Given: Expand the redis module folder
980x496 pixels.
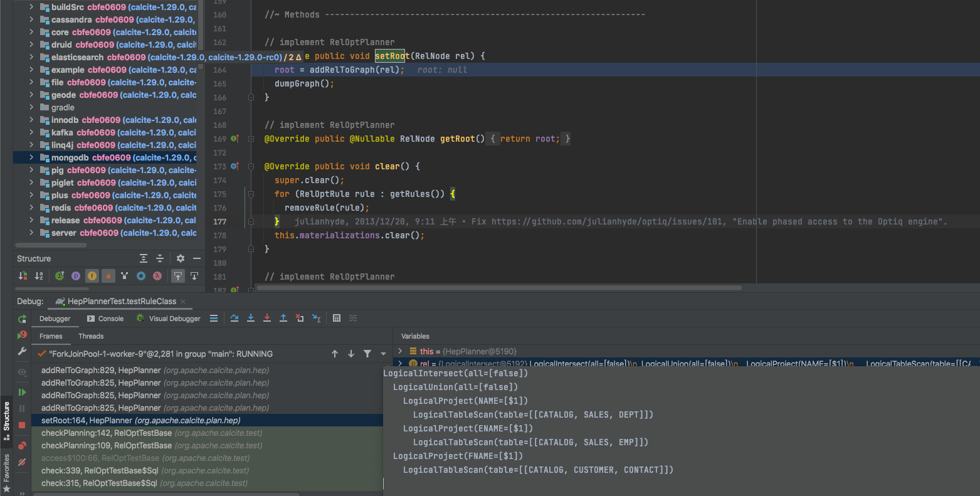Looking at the screenshot, I should (31, 208).
